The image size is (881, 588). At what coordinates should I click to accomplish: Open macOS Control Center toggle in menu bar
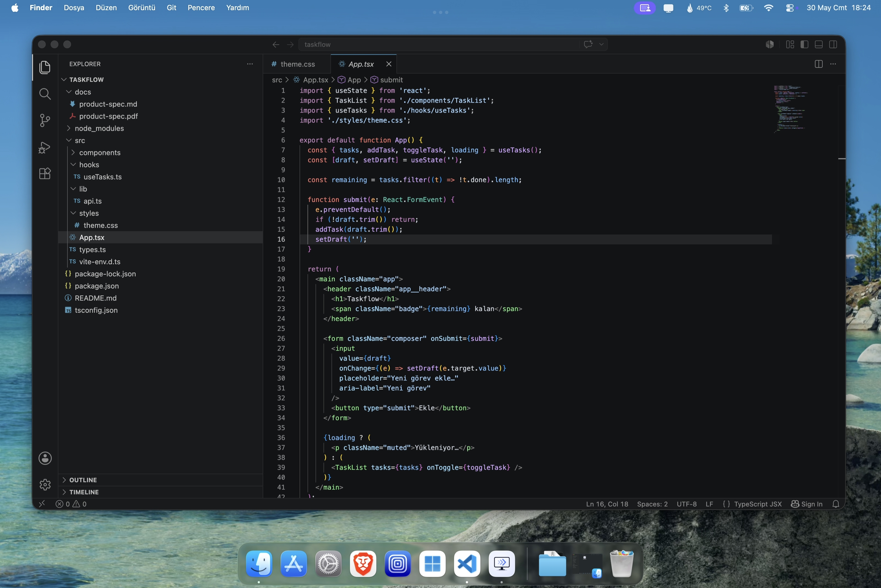[790, 8]
